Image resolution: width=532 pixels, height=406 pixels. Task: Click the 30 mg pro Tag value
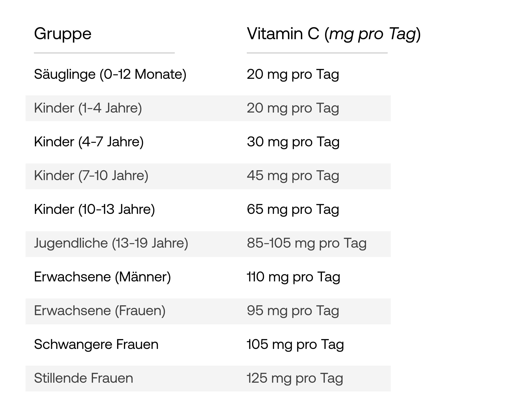pyautogui.click(x=293, y=142)
